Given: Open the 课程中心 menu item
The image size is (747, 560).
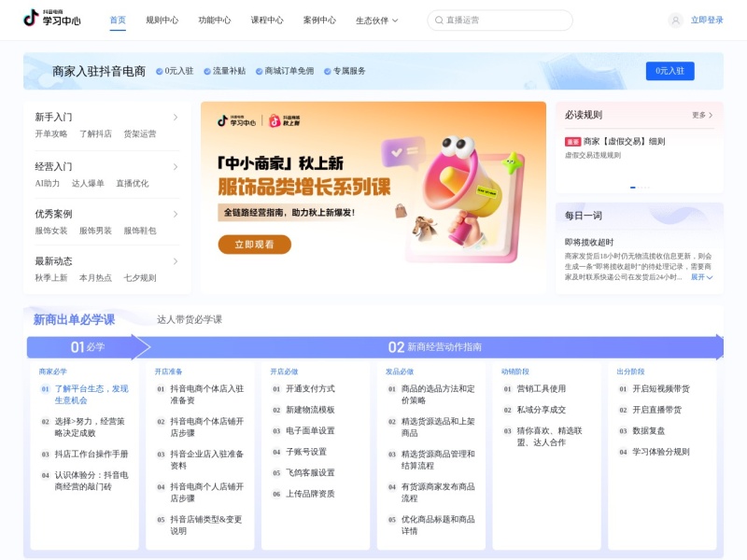Looking at the screenshot, I should click(267, 20).
